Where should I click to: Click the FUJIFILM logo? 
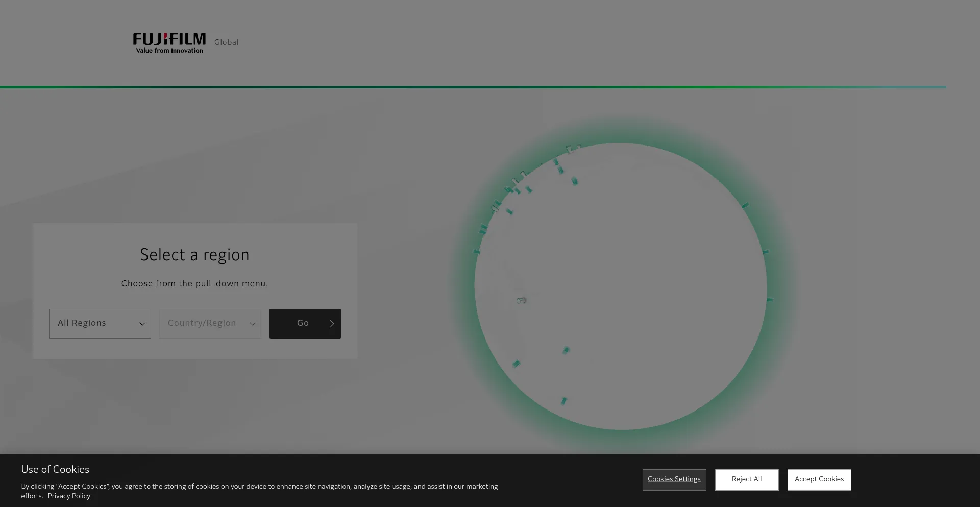click(x=169, y=42)
